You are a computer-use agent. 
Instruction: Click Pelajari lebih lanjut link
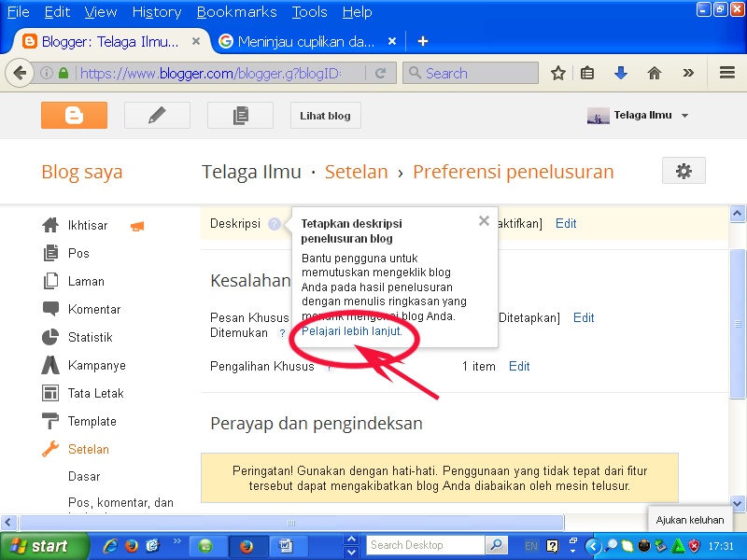point(352,331)
